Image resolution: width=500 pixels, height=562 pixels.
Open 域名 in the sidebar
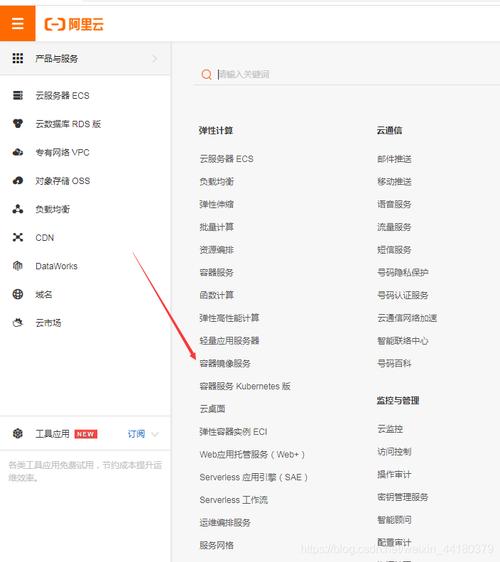coord(44,294)
